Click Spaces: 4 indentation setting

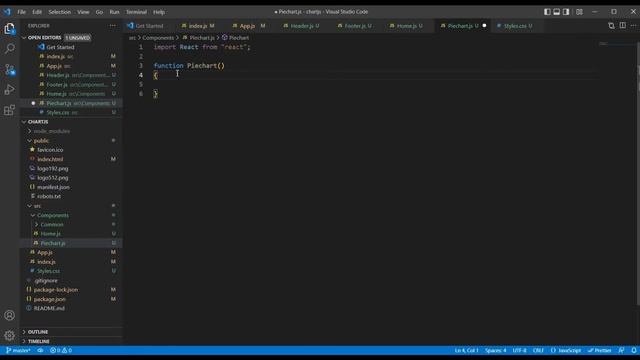pyautogui.click(x=496, y=350)
